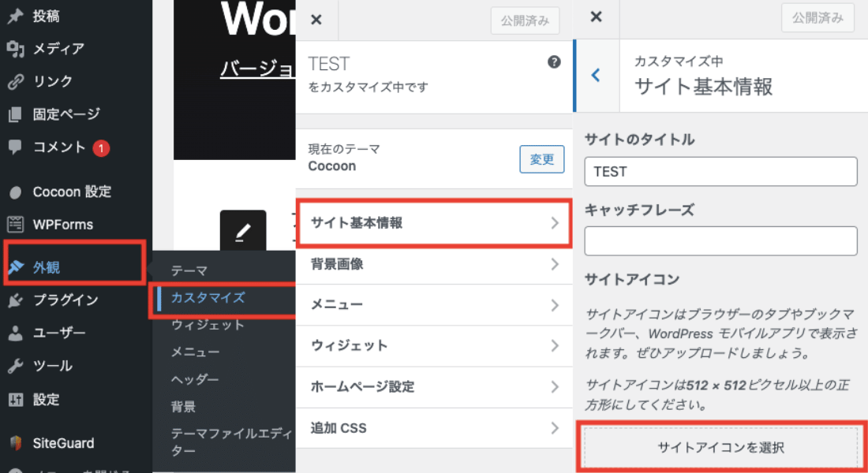Screen dimensions: 868x473
Task: Click the SiteGuard shield icon
Action: click(x=15, y=442)
